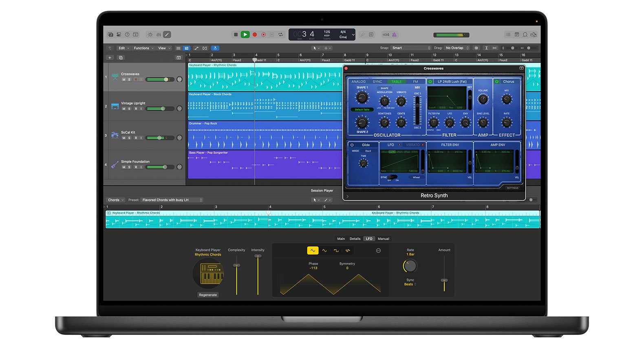Switch to the Details tab

tap(355, 239)
